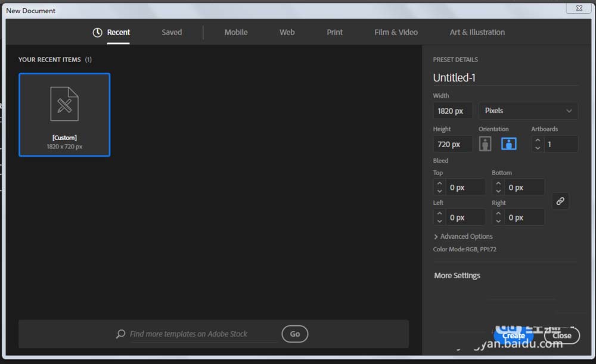596x364 pixels.
Task: Decrease the Left bleed value
Action: coord(439,221)
